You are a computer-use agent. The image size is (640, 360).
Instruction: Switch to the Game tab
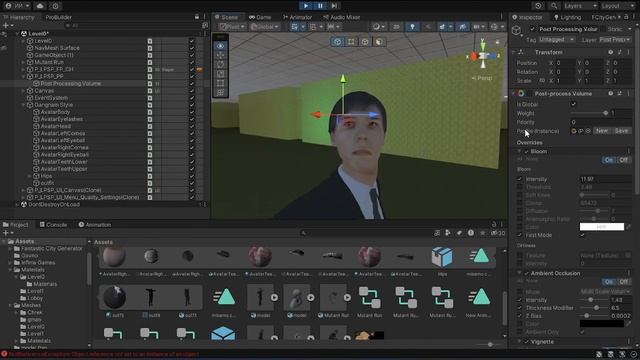pyautogui.click(x=260, y=17)
